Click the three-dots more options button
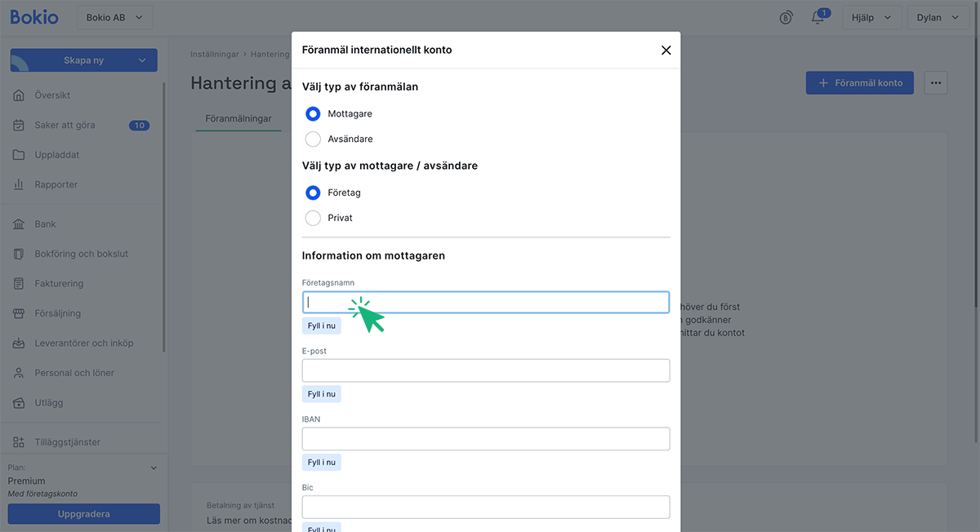Image resolution: width=980 pixels, height=532 pixels. (936, 82)
